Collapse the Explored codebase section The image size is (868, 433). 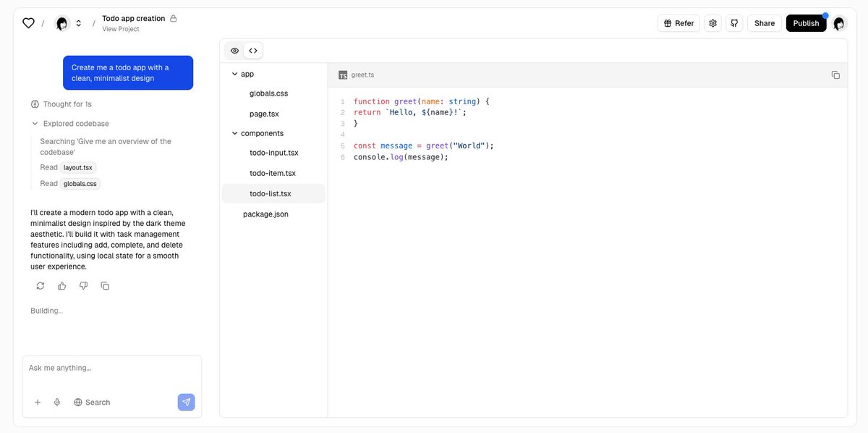34,123
